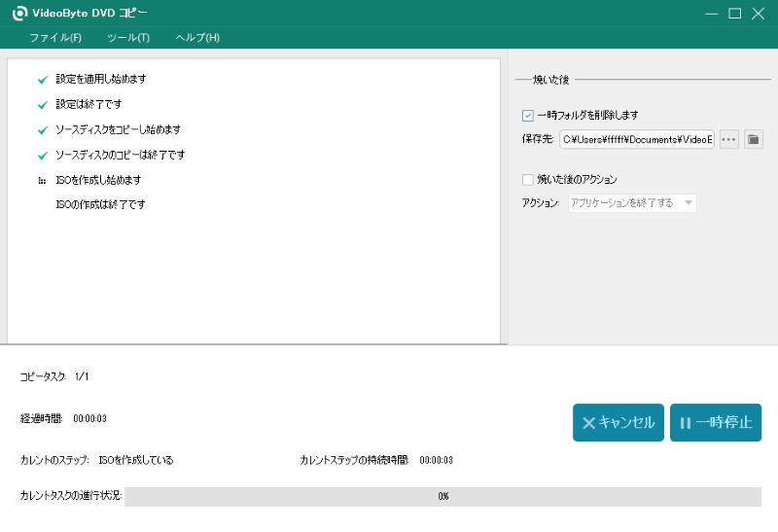This screenshot has height=532, width=778.
Task: Maximize the VideoByte DVD コピー window
Action: click(x=735, y=14)
